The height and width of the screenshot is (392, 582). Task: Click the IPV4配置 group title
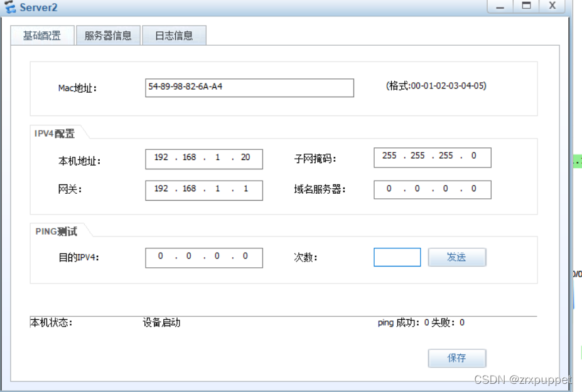click(x=55, y=134)
